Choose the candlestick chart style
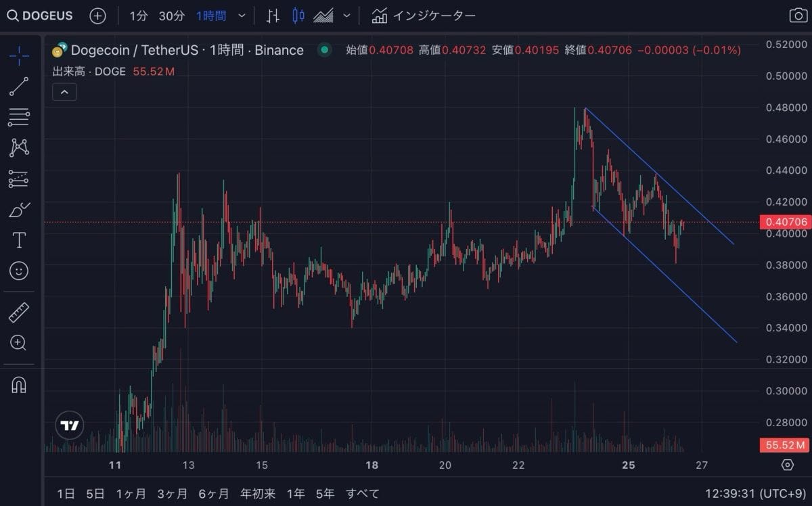This screenshot has height=506, width=812. [x=298, y=16]
